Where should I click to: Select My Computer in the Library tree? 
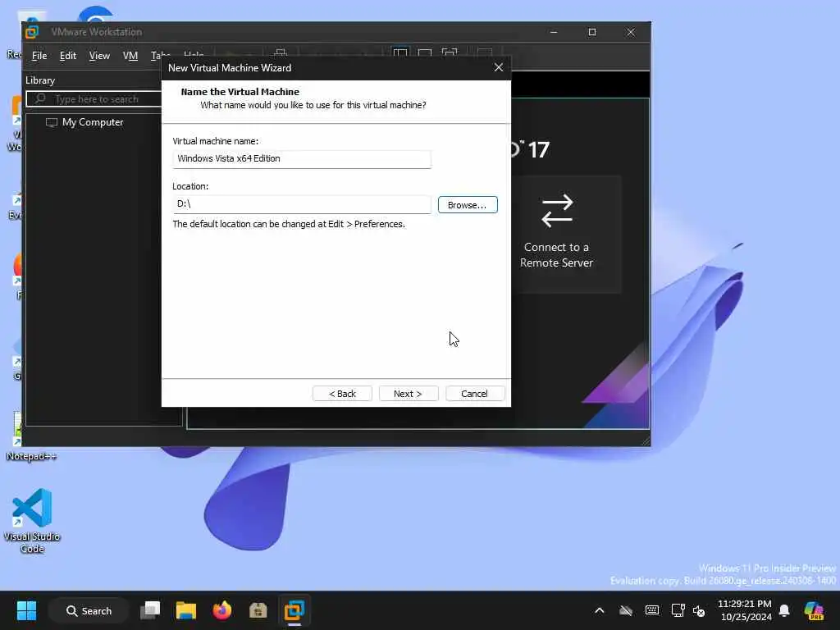[x=84, y=122]
